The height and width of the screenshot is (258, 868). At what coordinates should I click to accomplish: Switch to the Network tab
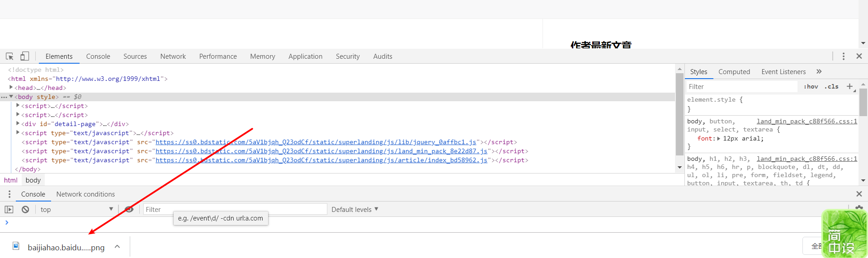tap(173, 56)
